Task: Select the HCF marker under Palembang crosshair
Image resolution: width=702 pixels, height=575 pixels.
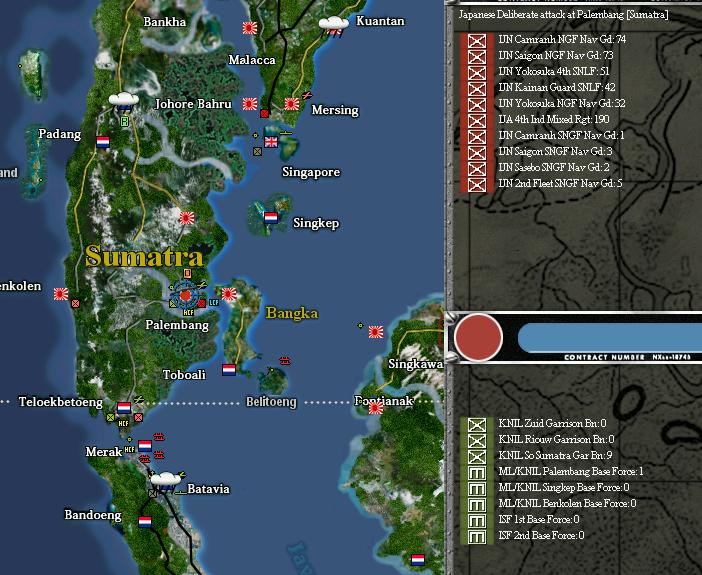Action: (188, 313)
